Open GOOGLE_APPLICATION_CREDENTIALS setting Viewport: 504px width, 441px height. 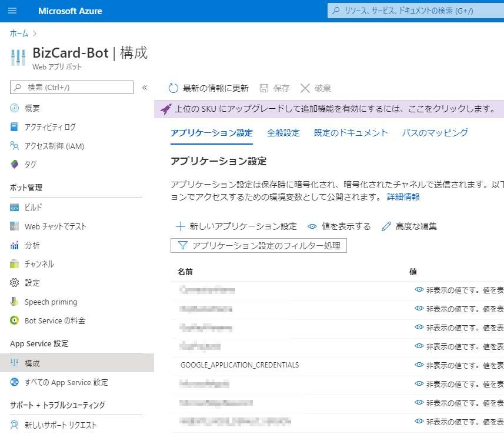(x=239, y=365)
